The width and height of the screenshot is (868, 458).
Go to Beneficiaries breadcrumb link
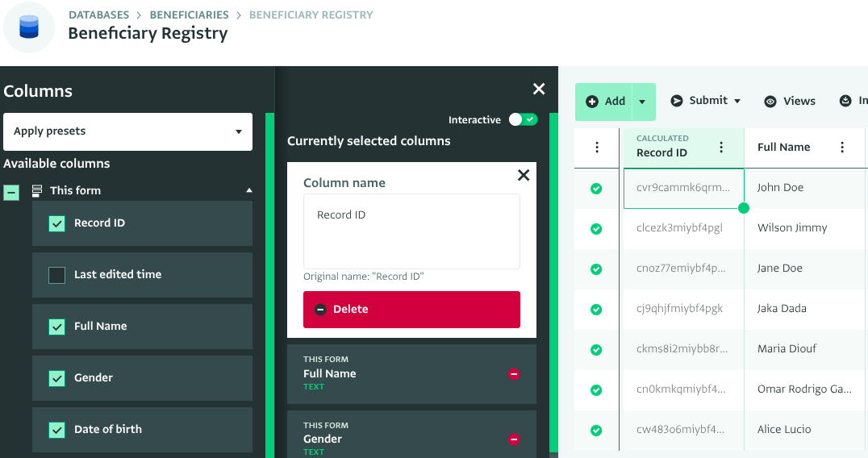pyautogui.click(x=189, y=15)
